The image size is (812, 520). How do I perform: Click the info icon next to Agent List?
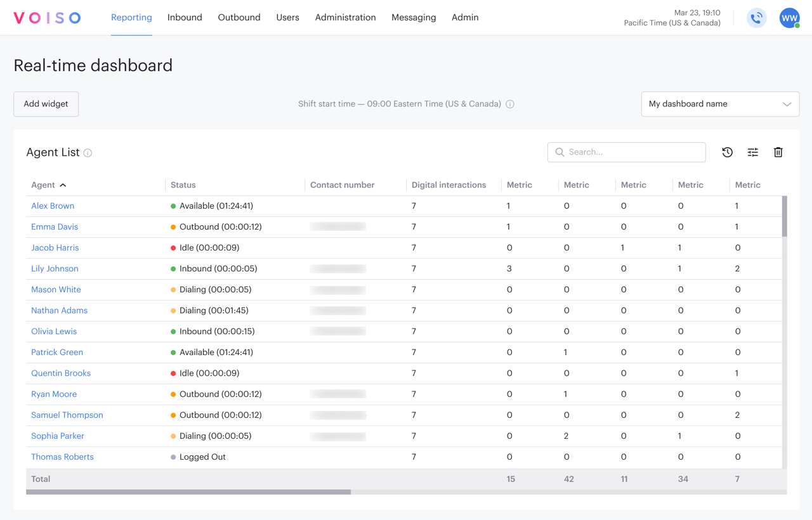tap(88, 153)
